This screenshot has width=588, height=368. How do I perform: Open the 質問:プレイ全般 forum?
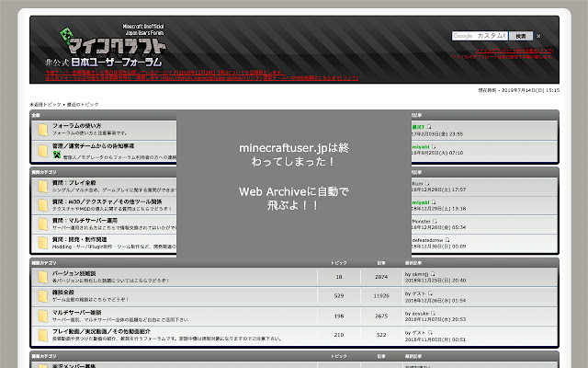coord(73,183)
